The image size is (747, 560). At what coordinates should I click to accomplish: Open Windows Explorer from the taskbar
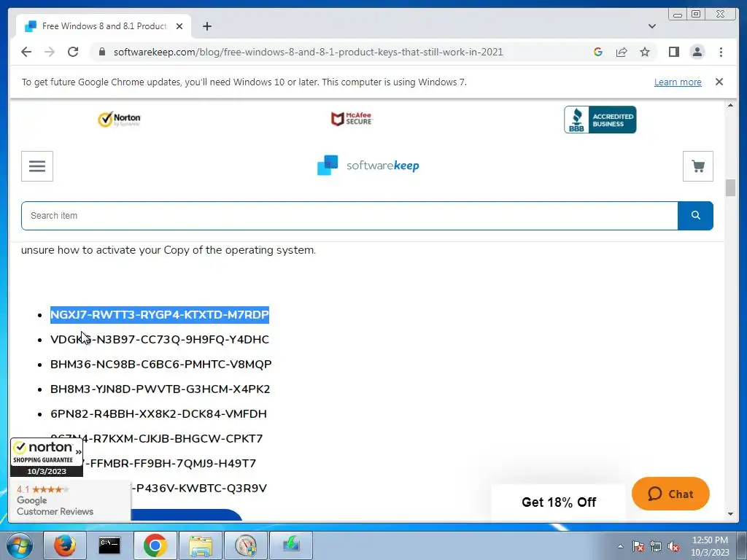pyautogui.click(x=201, y=545)
